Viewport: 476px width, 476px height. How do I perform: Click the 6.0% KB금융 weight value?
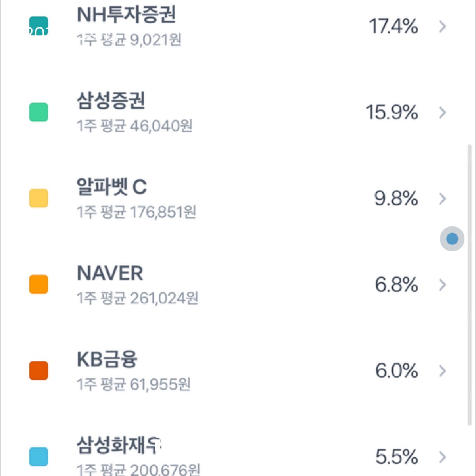[x=396, y=371]
